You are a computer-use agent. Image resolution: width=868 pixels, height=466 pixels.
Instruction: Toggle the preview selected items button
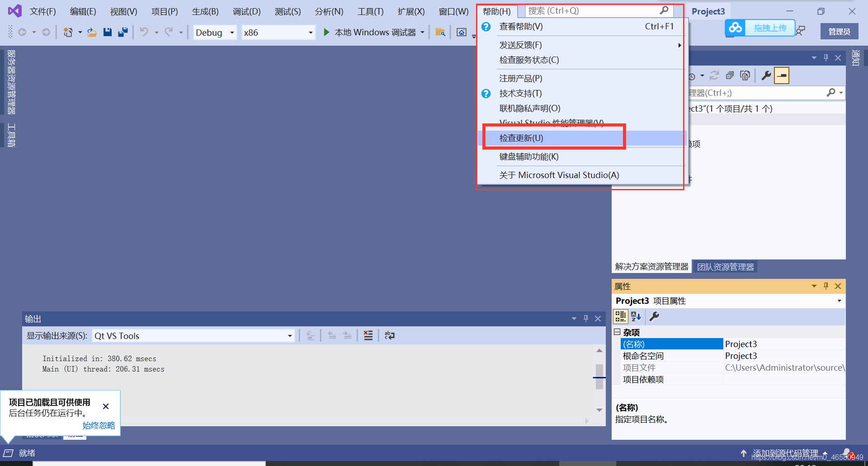pyautogui.click(x=782, y=75)
